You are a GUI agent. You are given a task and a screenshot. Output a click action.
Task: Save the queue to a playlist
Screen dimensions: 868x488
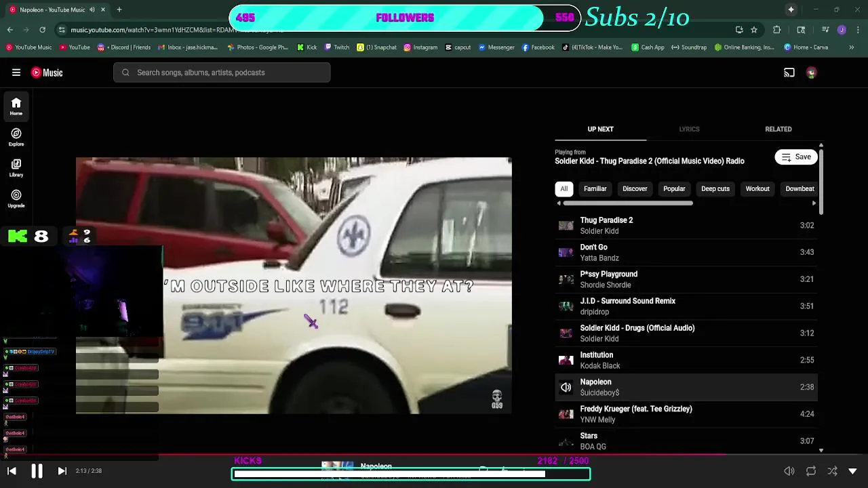796,157
